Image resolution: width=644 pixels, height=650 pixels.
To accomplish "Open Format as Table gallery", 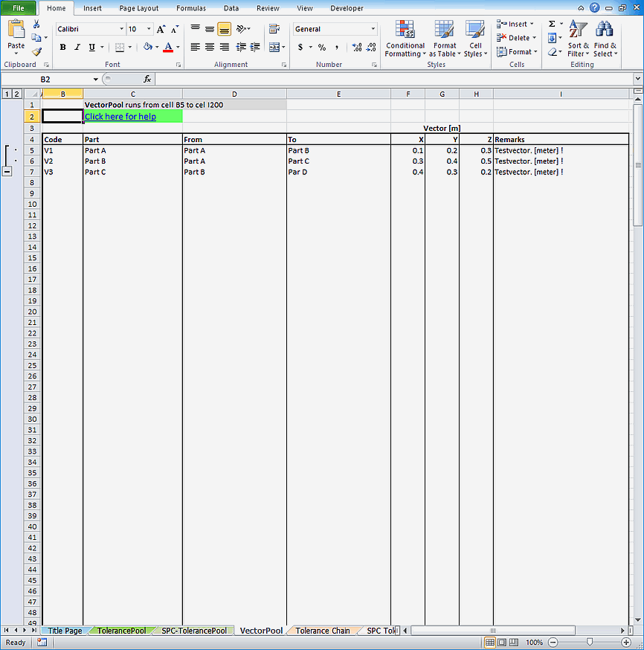I will pos(444,38).
